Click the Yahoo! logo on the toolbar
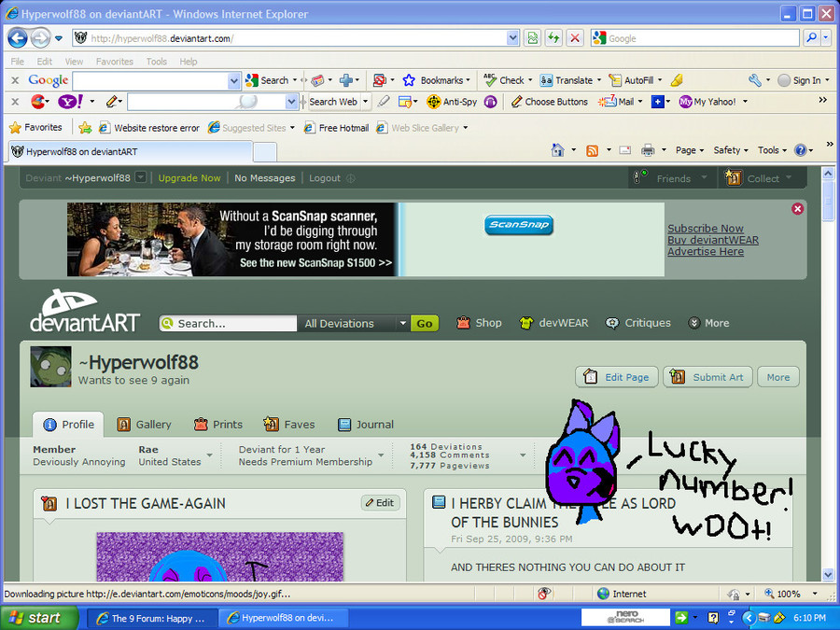The height and width of the screenshot is (630, 840). [70, 101]
